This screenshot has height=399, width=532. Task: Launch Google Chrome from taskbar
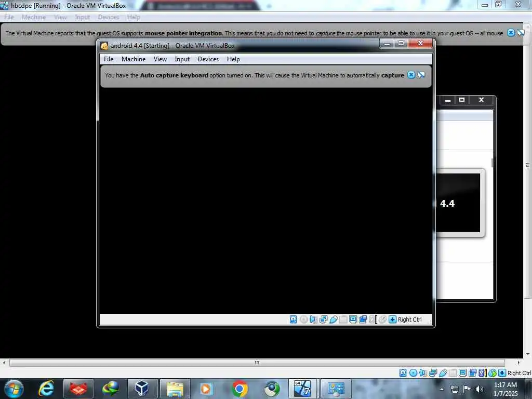click(x=240, y=389)
